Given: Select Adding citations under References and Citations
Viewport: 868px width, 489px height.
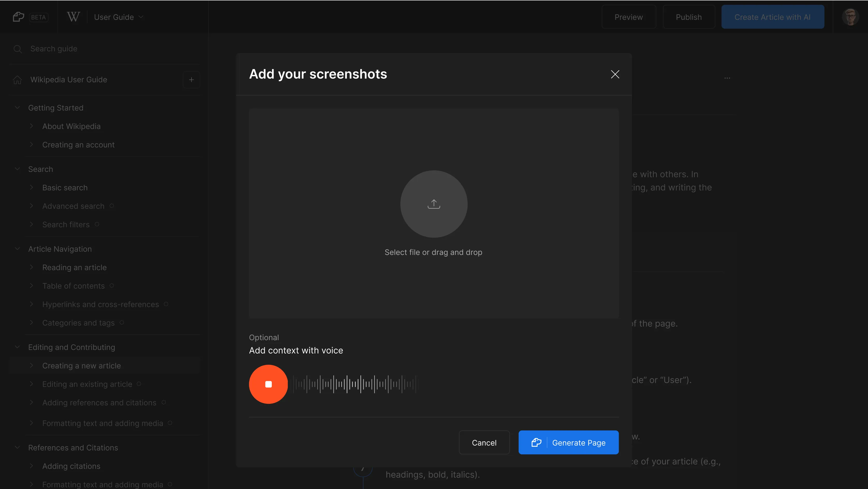Looking at the screenshot, I should 71,466.
